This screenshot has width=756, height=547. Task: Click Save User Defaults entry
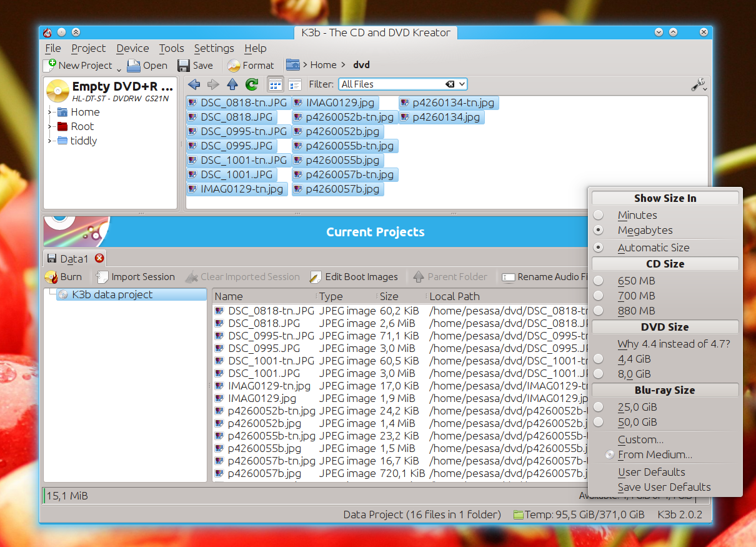pyautogui.click(x=665, y=487)
